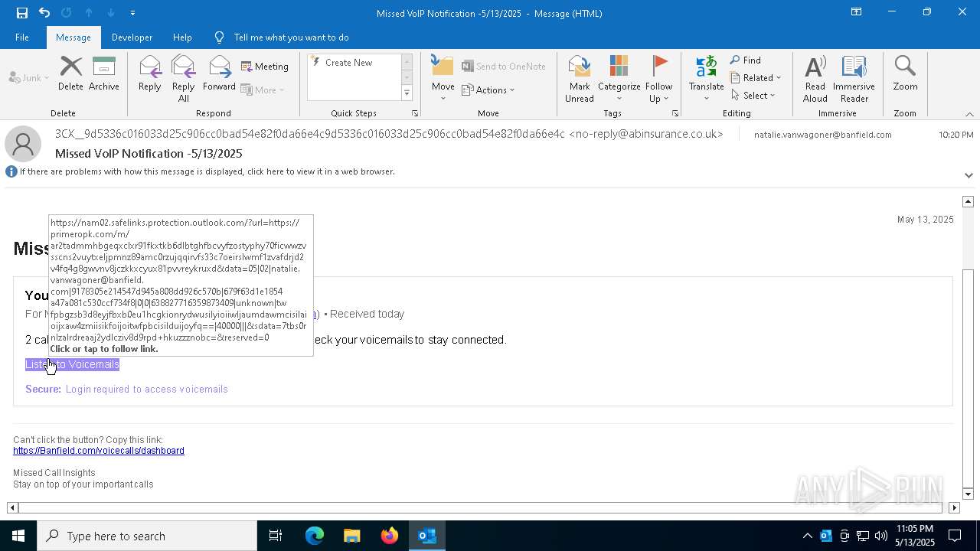Open the Ribbon Display Options button

(x=856, y=12)
